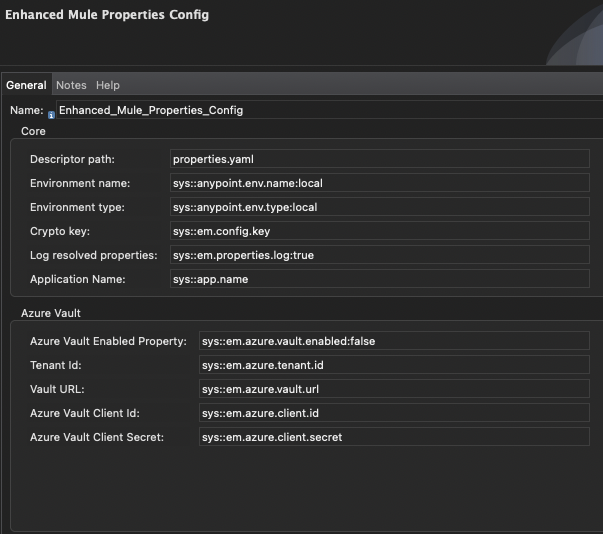
Task: Click the 'Vault URL:' label
Action: (x=57, y=389)
